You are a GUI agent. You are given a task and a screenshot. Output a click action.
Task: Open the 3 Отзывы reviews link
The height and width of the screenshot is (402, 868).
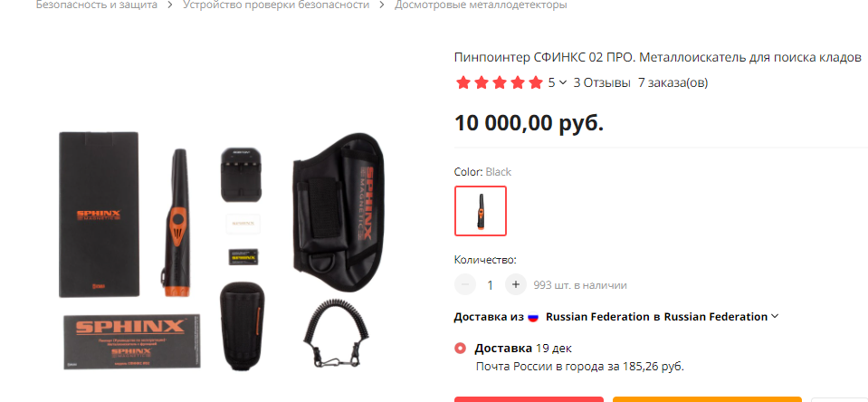[602, 82]
